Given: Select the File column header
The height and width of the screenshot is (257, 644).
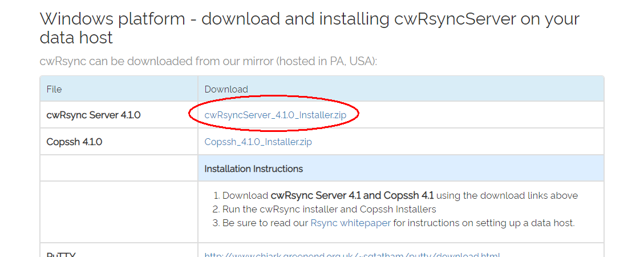Looking at the screenshot, I should [54, 89].
